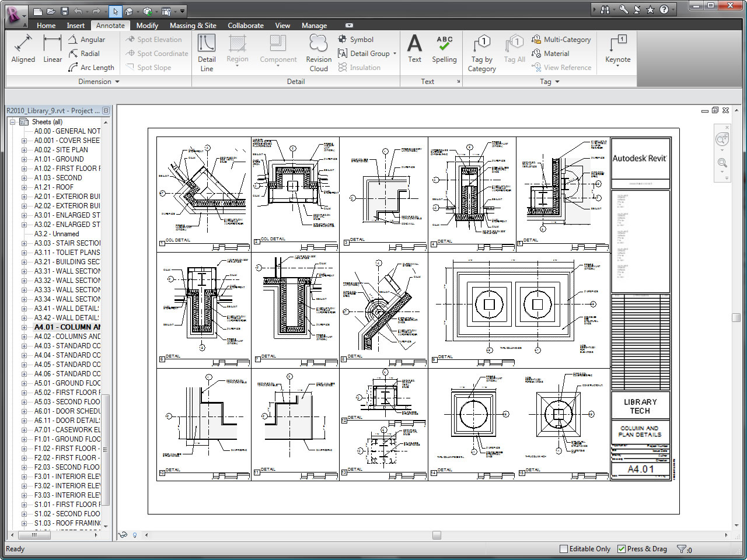Screen dimensions: 747x560
Task: Switch to the Home ribbon tab
Action: click(46, 26)
